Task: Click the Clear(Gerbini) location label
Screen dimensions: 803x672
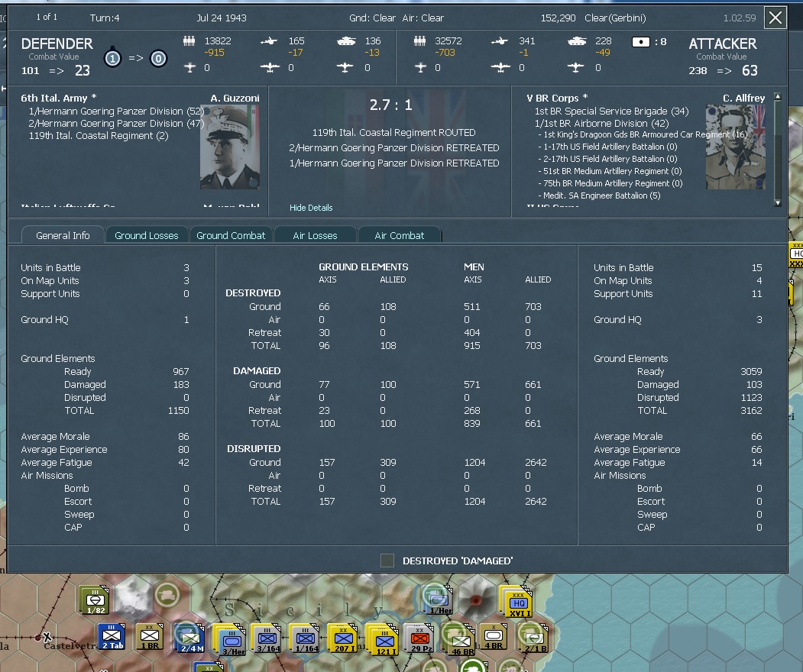Action: click(x=615, y=18)
